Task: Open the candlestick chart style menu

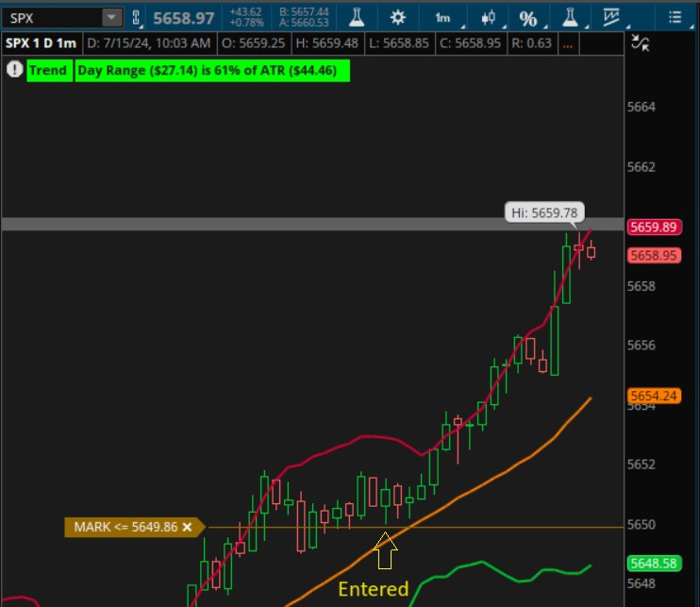Action: click(x=489, y=18)
